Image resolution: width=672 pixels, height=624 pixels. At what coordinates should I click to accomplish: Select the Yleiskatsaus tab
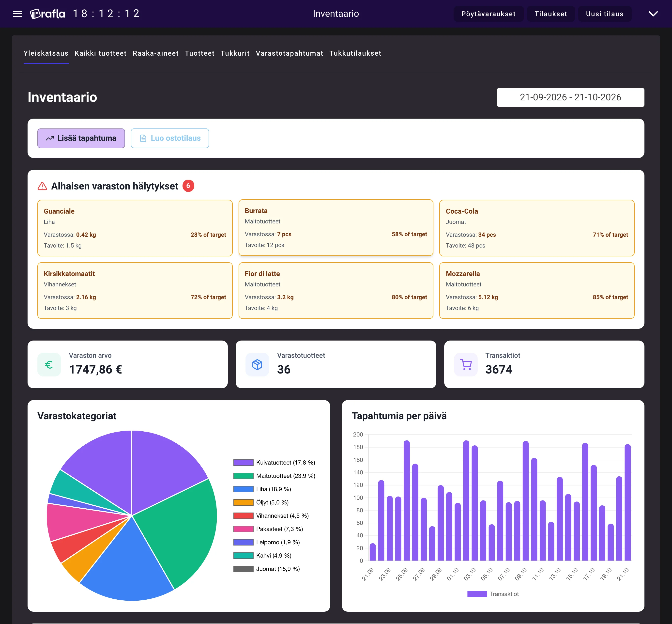pyautogui.click(x=46, y=53)
